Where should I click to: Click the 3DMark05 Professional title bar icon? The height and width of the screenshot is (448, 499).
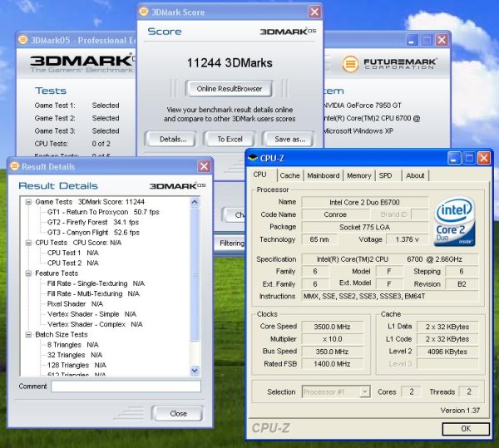pos(23,40)
